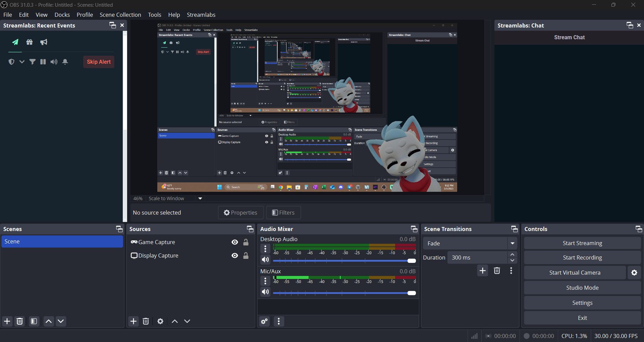Click the megaphone icon in Recent Events
The height and width of the screenshot is (342, 644).
click(x=44, y=42)
